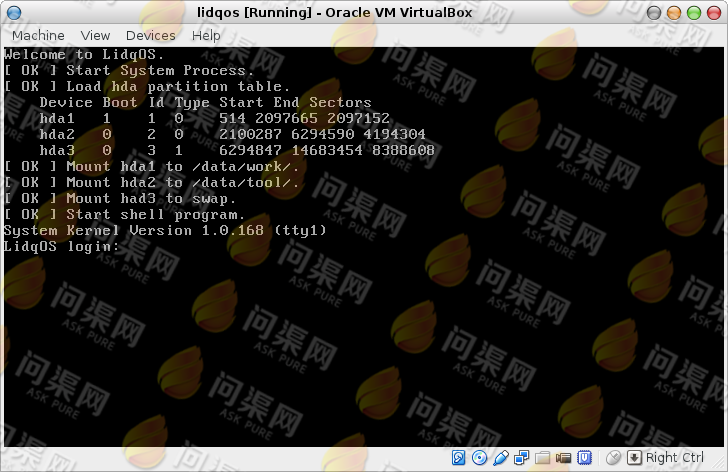Click 'System Kernel Version 1.0.168' line
Viewport: 728px width, 472px height.
[x=165, y=231]
